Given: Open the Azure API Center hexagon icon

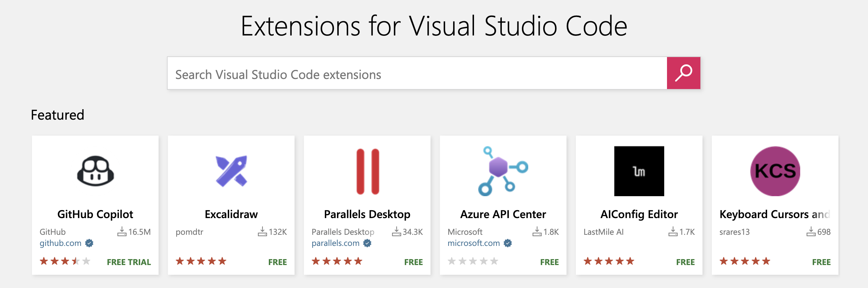Looking at the screenshot, I should pos(503,171).
